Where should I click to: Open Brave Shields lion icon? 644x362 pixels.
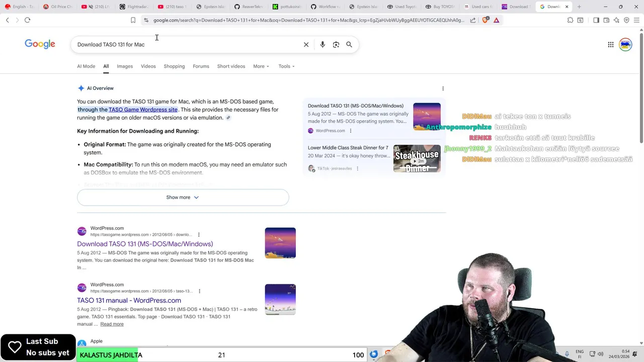tap(485, 20)
